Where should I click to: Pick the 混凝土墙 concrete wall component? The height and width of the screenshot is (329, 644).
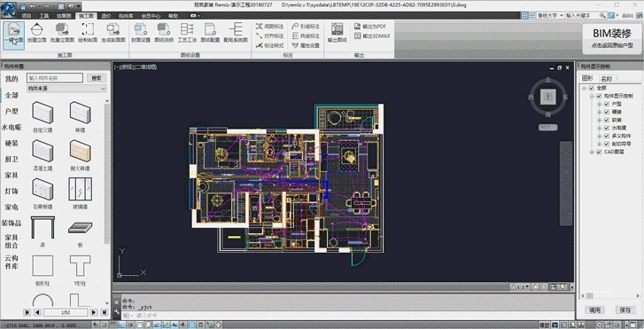[x=43, y=155]
